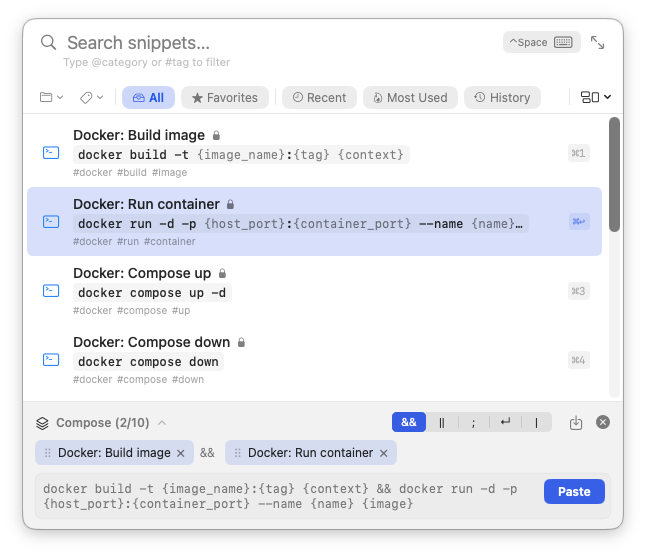The width and height of the screenshot is (646, 556).
Task: Select the || separator mode
Action: 442,423
